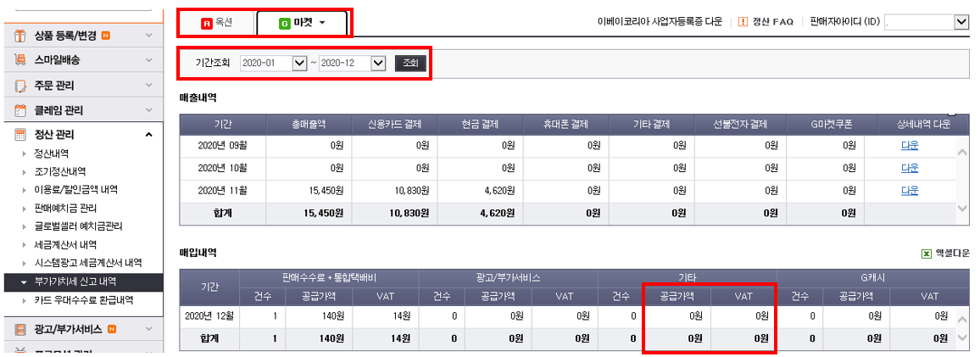
Task: Click 이베이코리아 사업자등록증 다운 link
Action: pos(660,22)
